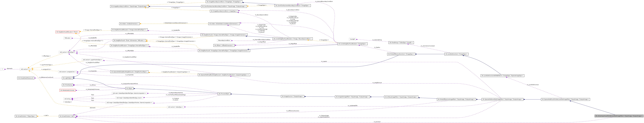Select the template parameter T node
The height and width of the screenshot is (123, 644).
click(2, 69)
